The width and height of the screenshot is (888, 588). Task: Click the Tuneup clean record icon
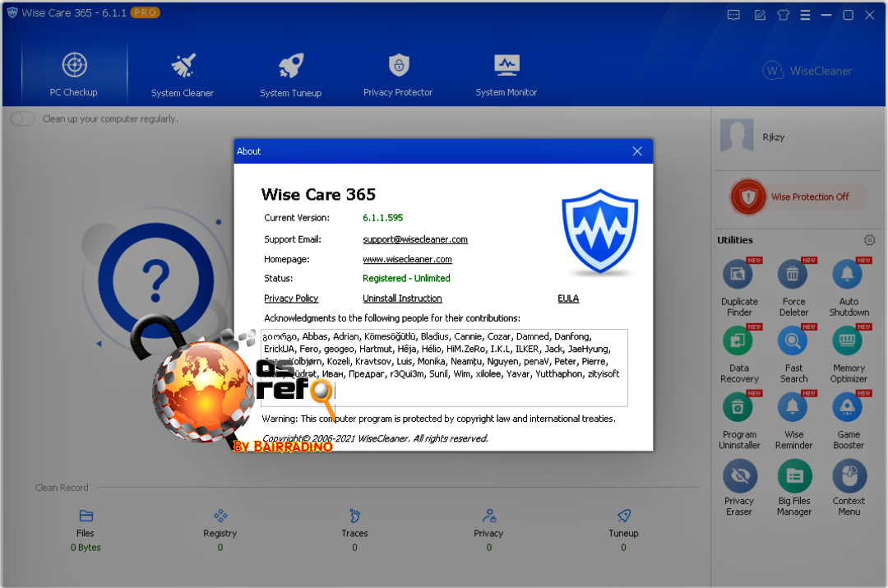(x=623, y=516)
